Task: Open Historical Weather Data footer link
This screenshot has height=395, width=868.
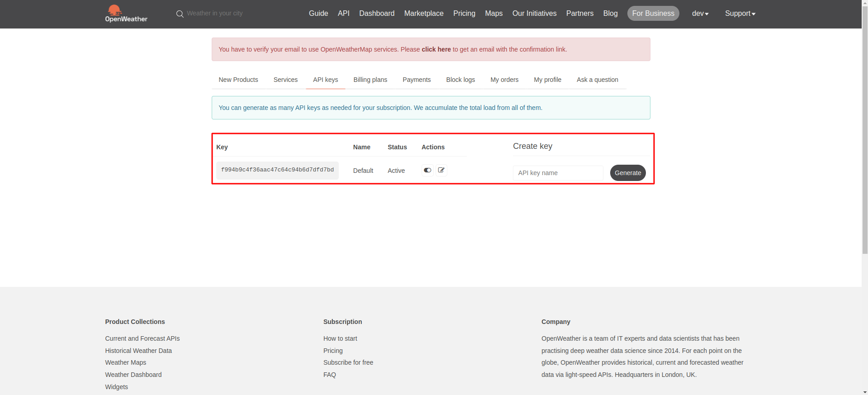Action: [x=138, y=351]
